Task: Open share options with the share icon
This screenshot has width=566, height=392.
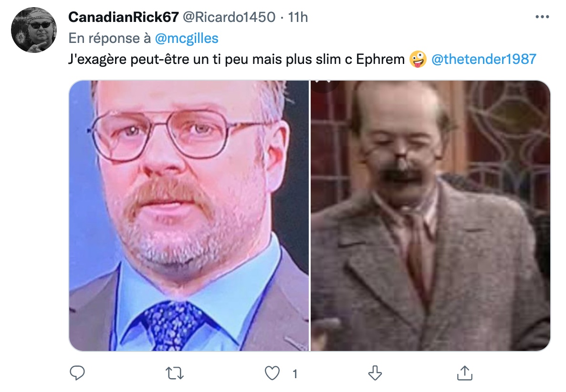Action: coord(464,373)
